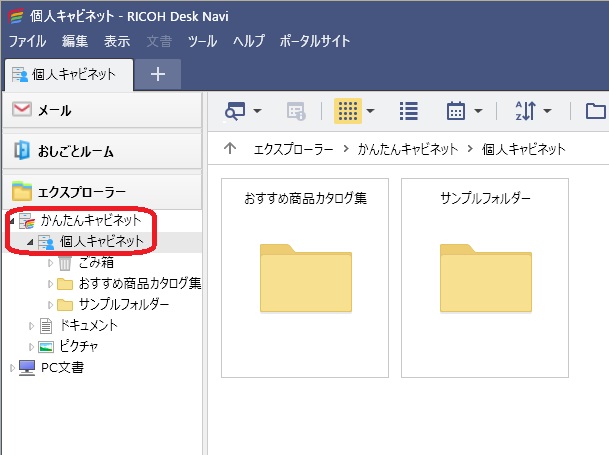Click the search tool icon in toolbar
This screenshot has height=455, width=609.
[x=235, y=111]
